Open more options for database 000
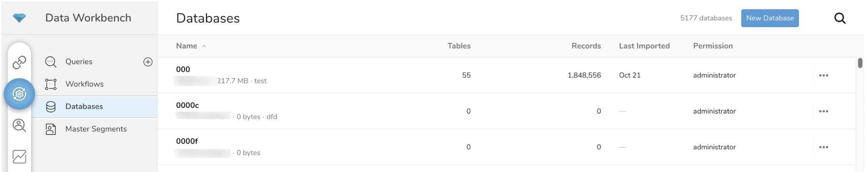This screenshot has width=868, height=172. pos(823,75)
